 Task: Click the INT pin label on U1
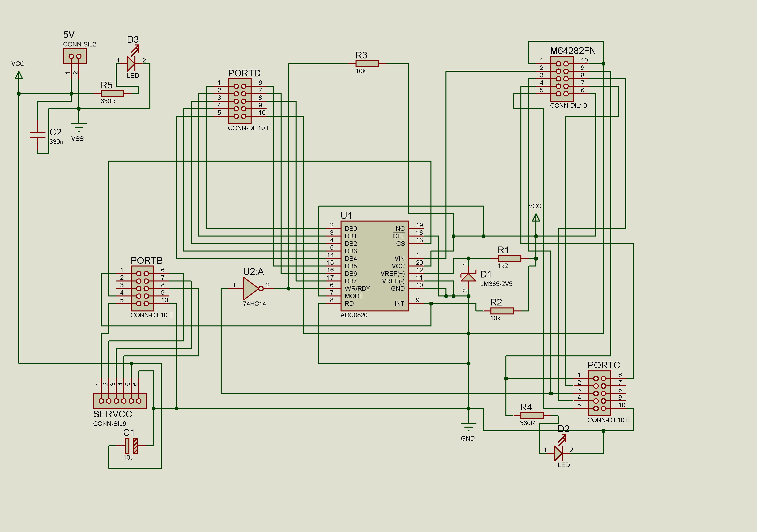pos(399,303)
